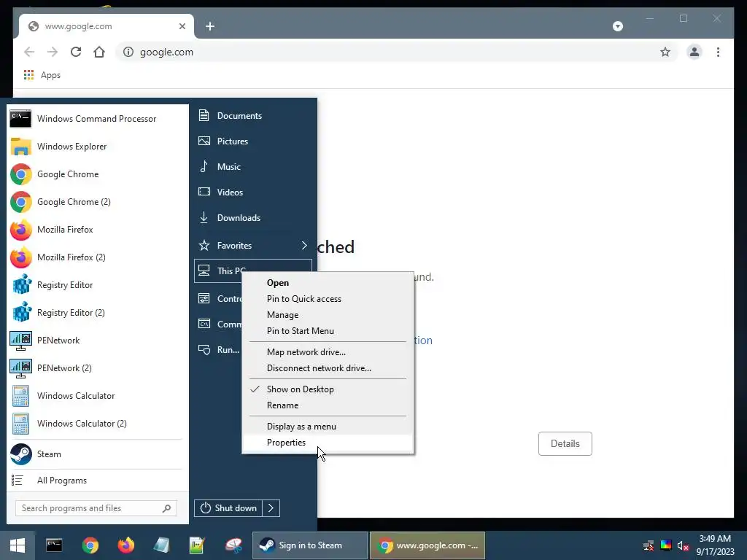Screen dimensions: 747x560
Task: Focus the Search programs and files box
Action: click(x=96, y=508)
